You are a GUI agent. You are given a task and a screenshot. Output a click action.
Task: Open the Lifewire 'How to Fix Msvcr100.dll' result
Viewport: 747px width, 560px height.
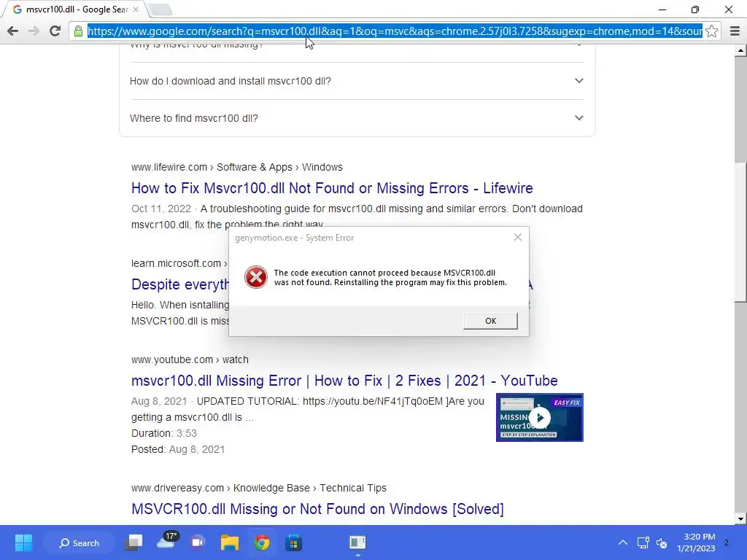[x=332, y=188]
